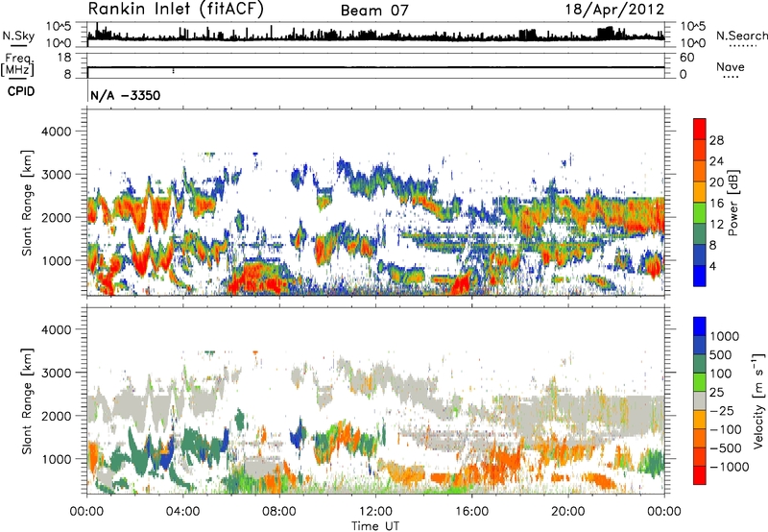Click the 'N/A -3350' CPID value

[x=126, y=95]
